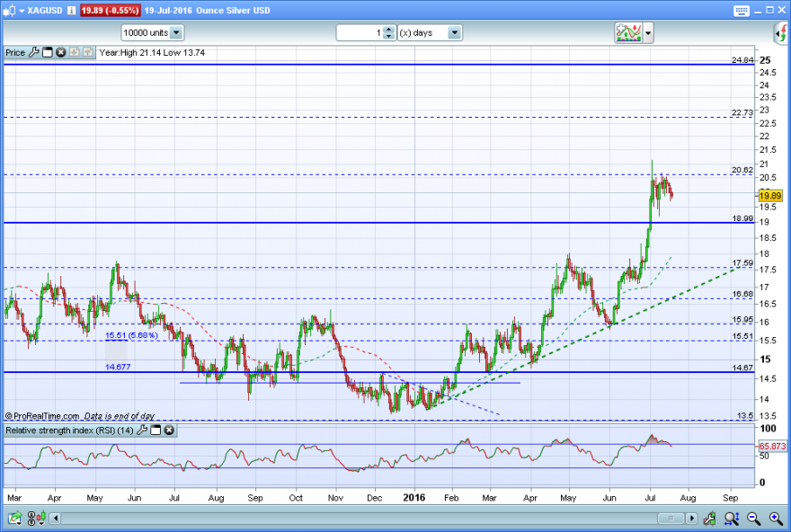The width and height of the screenshot is (791, 532).
Task: Select the 18.99 horizontal line label
Action: (x=742, y=218)
